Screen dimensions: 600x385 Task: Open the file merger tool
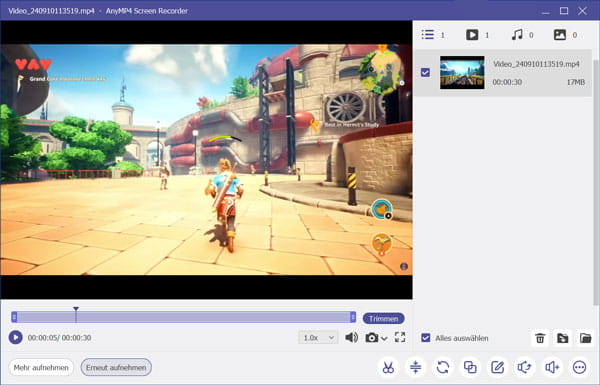(470, 367)
